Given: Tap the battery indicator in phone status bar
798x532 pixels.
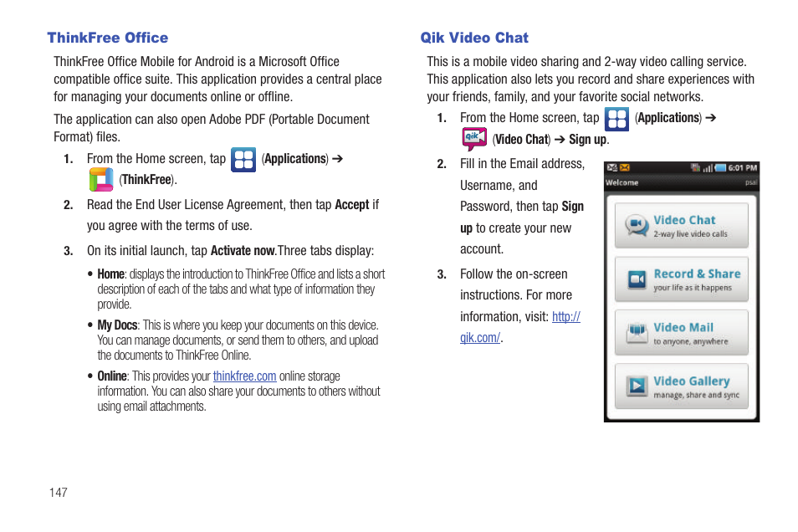Looking at the screenshot, I should (x=720, y=168).
